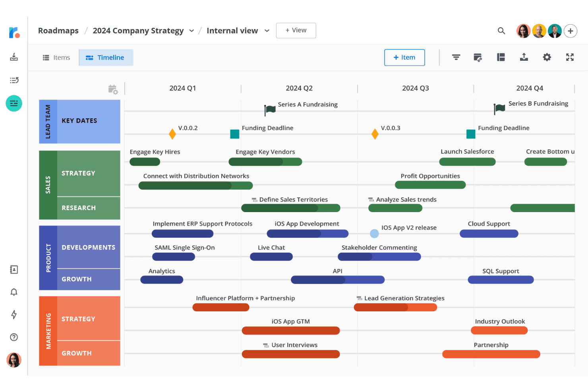
Task: Select the V.0.0.3 diamond milestone
Action: (x=375, y=134)
